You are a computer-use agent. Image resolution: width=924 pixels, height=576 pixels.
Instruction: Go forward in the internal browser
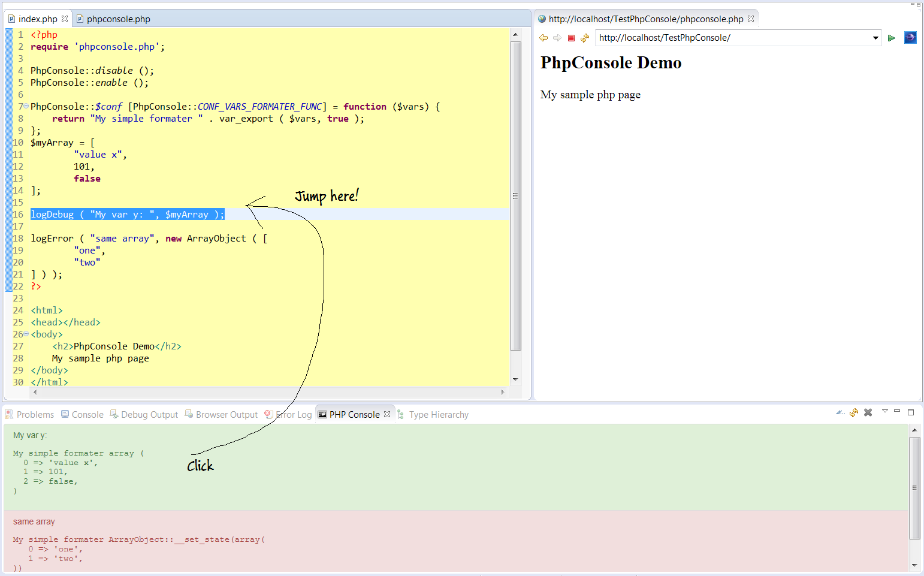557,38
